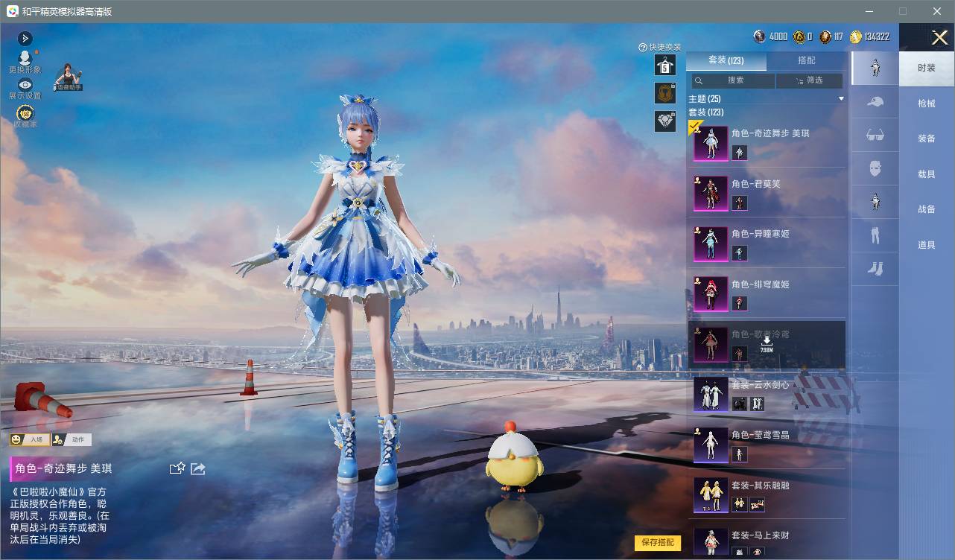
Task: Select the shoes and socks category icon
Action: [875, 269]
